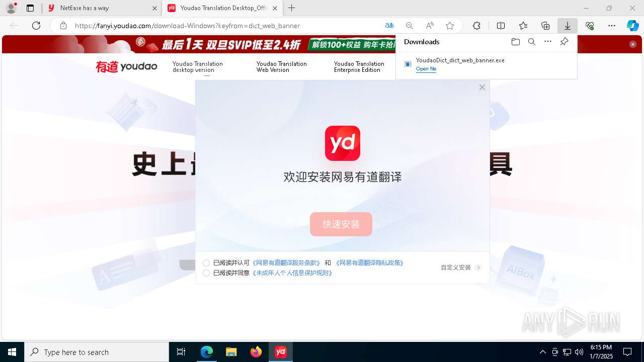644x362 pixels.
Task: Open 未成年人个人信息保护规则 link
Action: (292, 273)
